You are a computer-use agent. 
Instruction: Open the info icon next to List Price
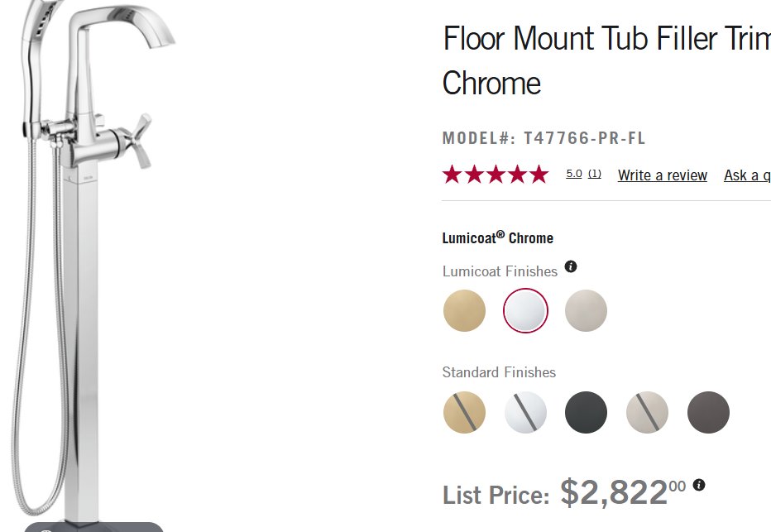[x=699, y=485]
